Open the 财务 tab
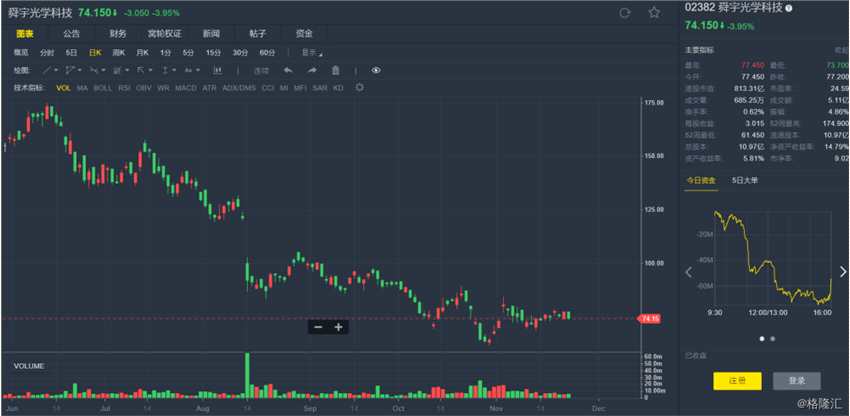This screenshot has width=850, height=416. pos(118,34)
